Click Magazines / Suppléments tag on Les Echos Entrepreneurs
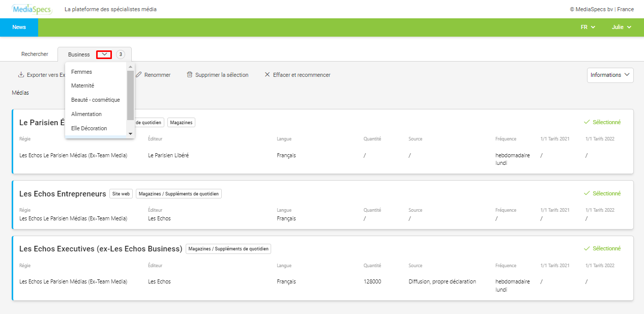 click(179, 194)
